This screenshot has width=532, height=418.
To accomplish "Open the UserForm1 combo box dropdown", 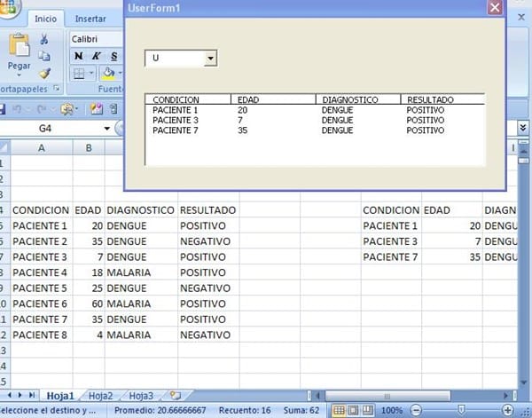I will click(210, 58).
